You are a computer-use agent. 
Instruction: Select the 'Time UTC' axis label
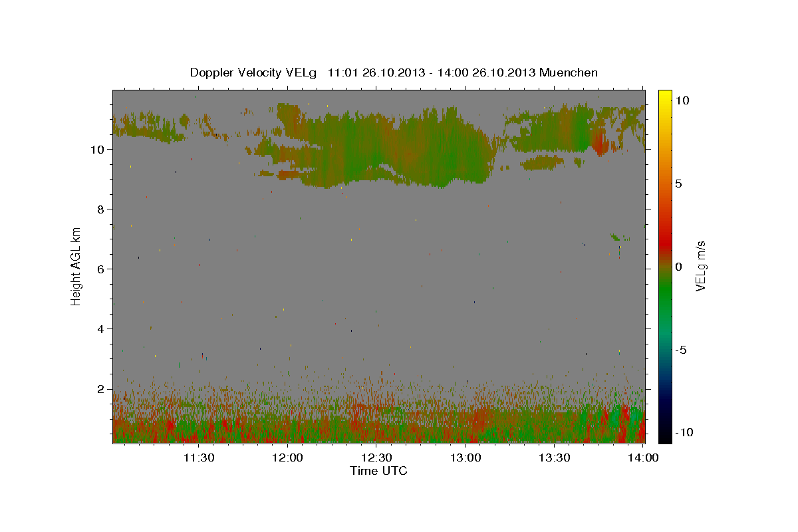[x=378, y=471]
